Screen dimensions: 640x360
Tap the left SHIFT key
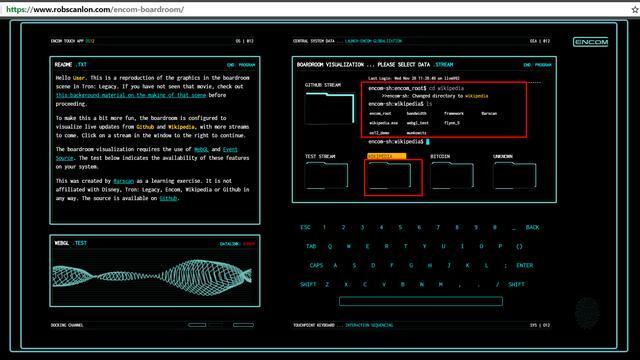(308, 284)
